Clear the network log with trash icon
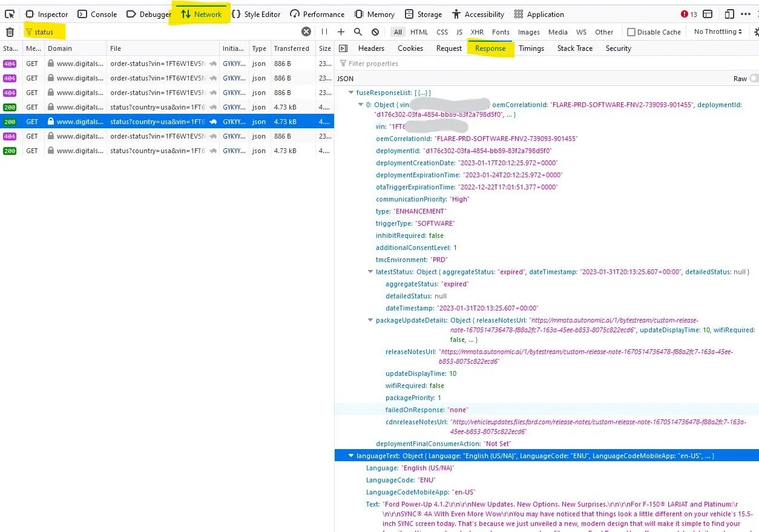The image size is (759, 532). pyautogui.click(x=10, y=32)
